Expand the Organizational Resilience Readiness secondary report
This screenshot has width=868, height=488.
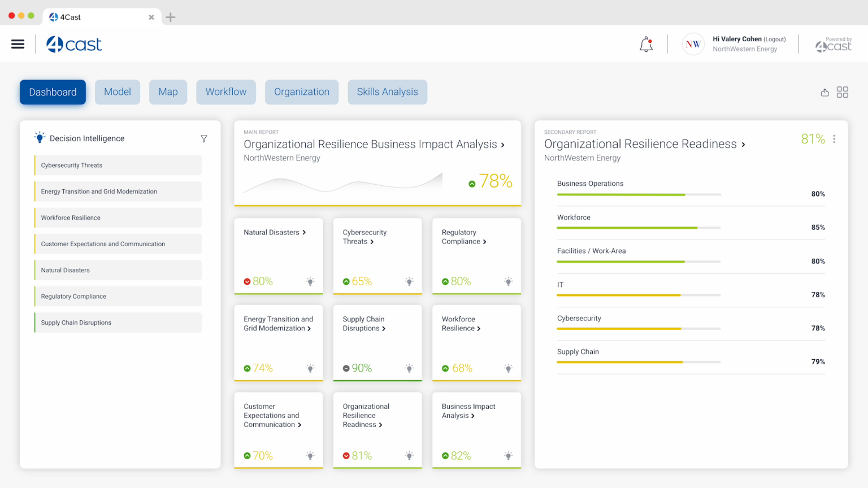click(744, 144)
